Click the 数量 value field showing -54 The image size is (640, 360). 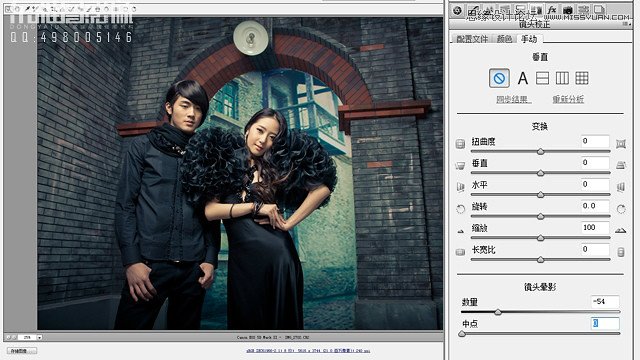coord(605,302)
